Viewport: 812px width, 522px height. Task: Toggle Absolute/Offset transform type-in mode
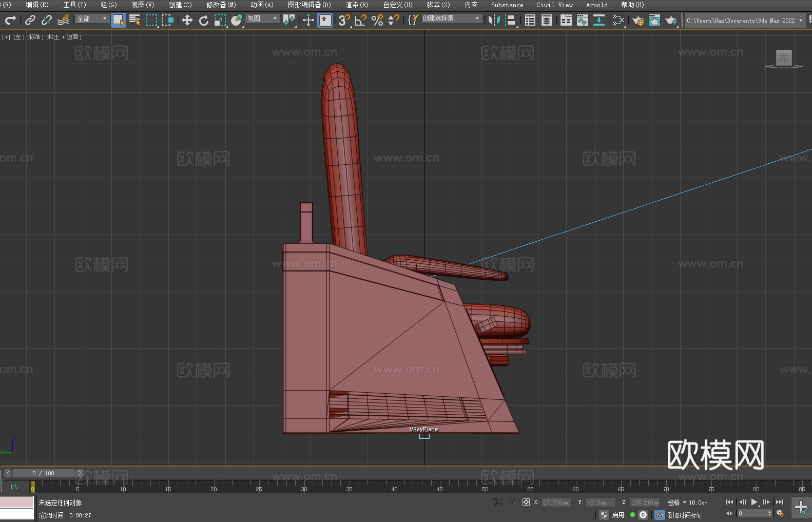click(x=526, y=502)
